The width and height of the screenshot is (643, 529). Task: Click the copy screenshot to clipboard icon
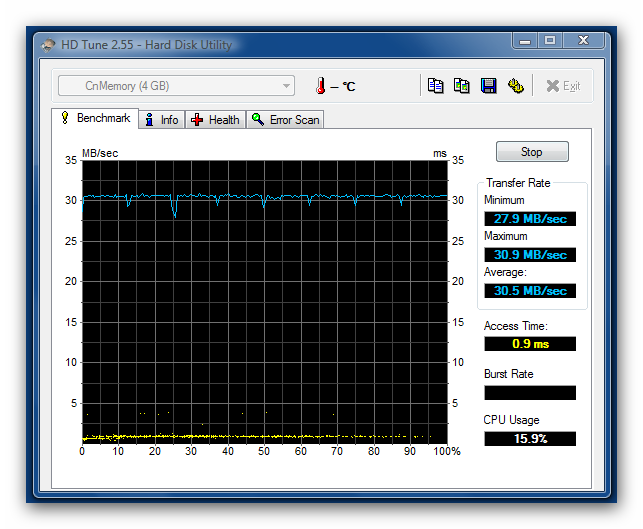(x=462, y=86)
